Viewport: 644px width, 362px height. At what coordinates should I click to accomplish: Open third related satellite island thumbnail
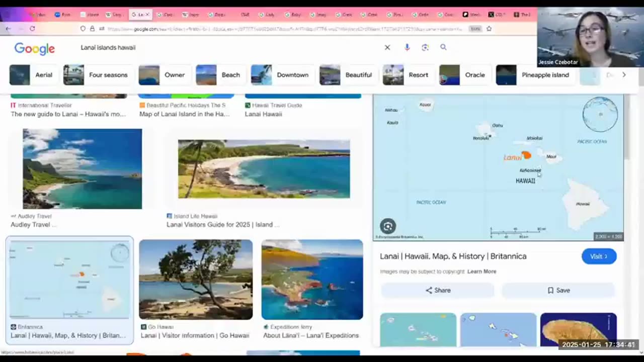pos(578,330)
